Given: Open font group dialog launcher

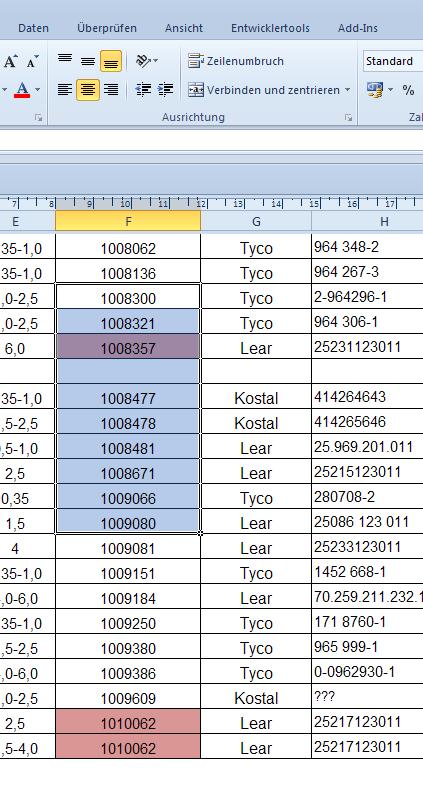Looking at the screenshot, I should pos(38,117).
